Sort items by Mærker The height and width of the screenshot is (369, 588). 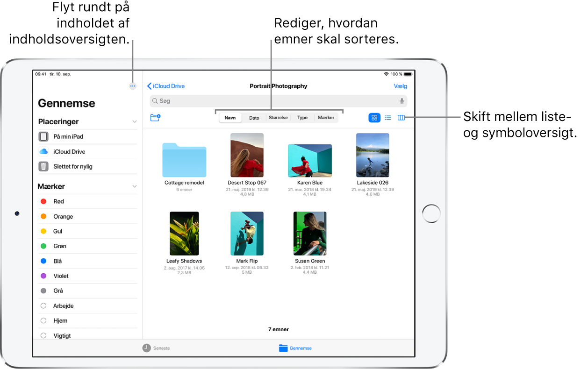click(326, 118)
